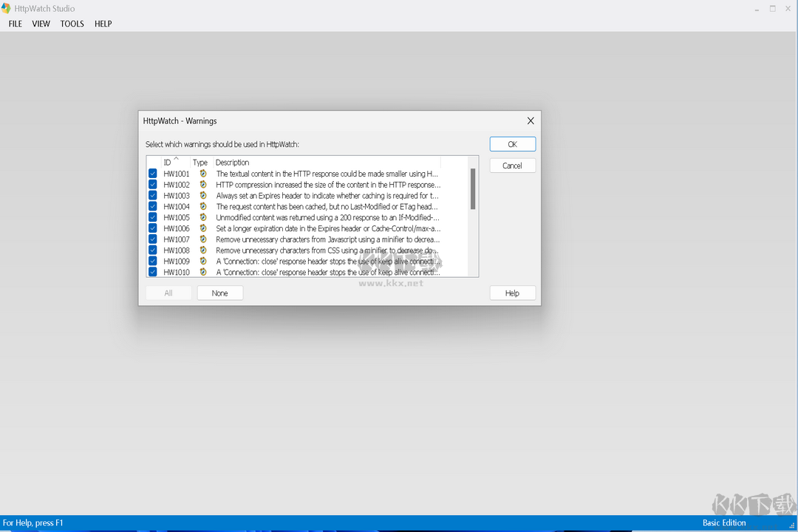The image size is (798, 532).
Task: Uncheck the HW1010 warning checkbox
Action: click(x=153, y=272)
